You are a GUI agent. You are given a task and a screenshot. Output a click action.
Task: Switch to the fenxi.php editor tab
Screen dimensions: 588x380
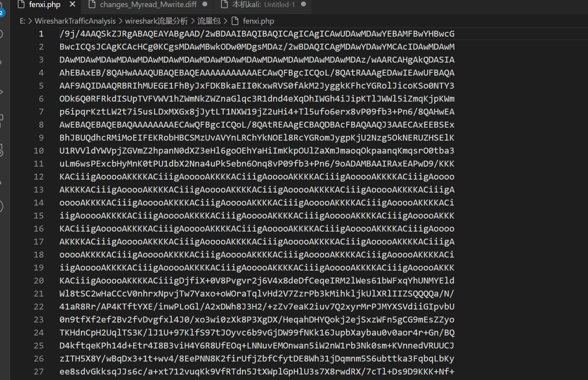coord(45,5)
